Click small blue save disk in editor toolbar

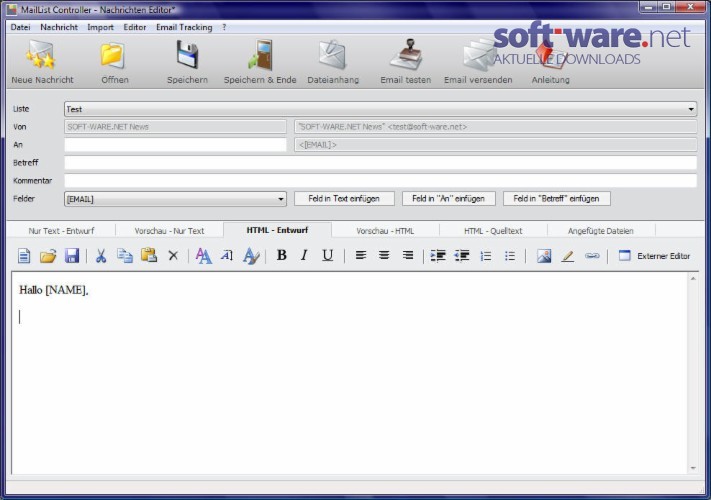pyautogui.click(x=72, y=256)
